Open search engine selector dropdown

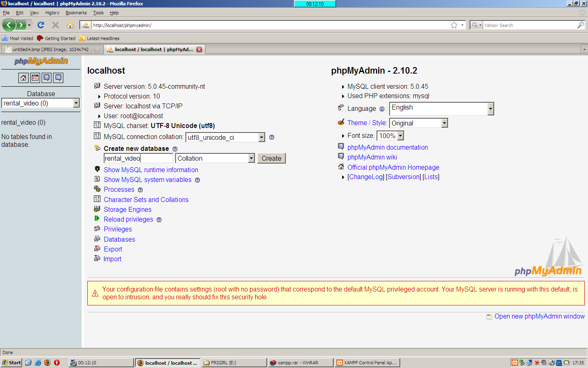(x=477, y=25)
